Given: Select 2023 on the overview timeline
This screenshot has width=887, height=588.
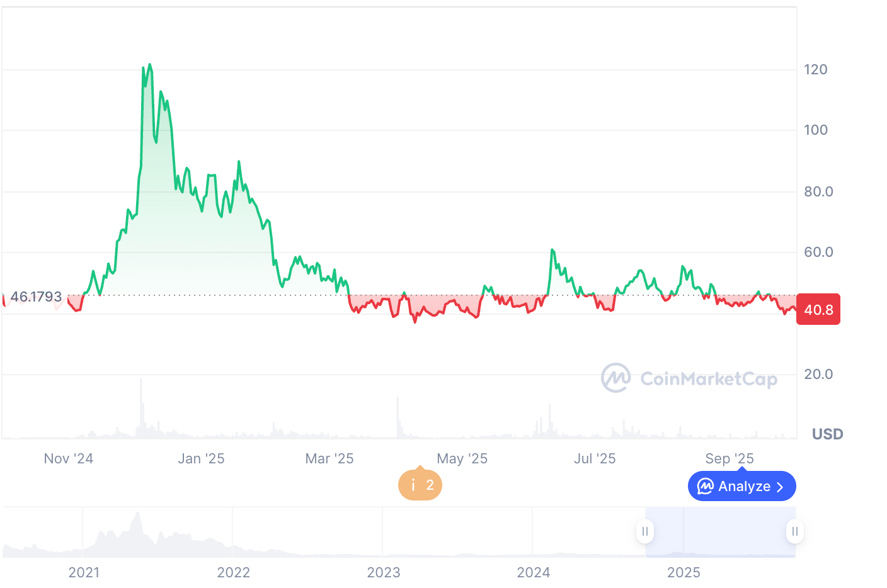Looking at the screenshot, I should tap(383, 572).
